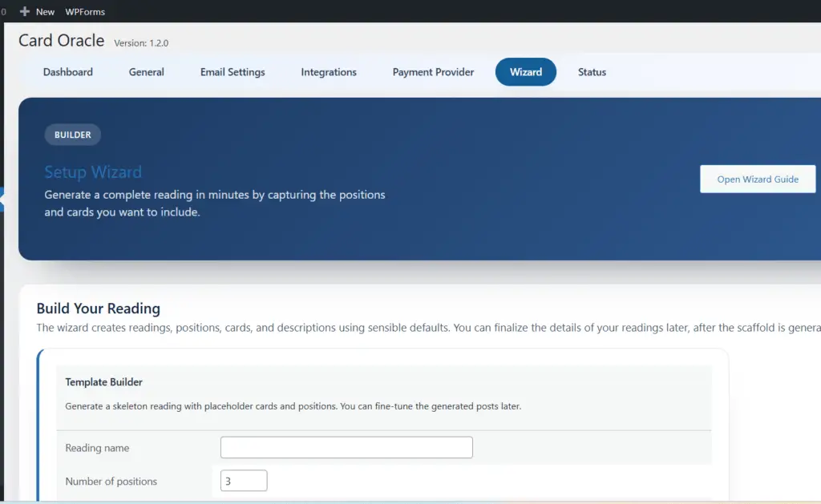Click the BUILDER badge
This screenshot has width=821, height=504.
click(x=73, y=135)
